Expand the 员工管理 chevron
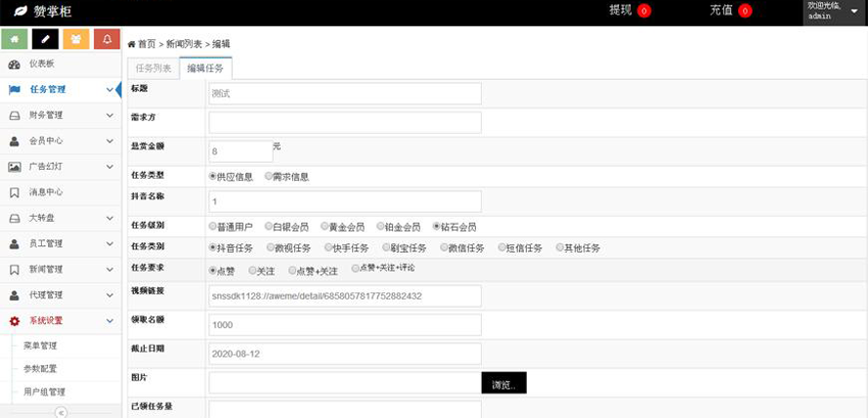 [109, 244]
